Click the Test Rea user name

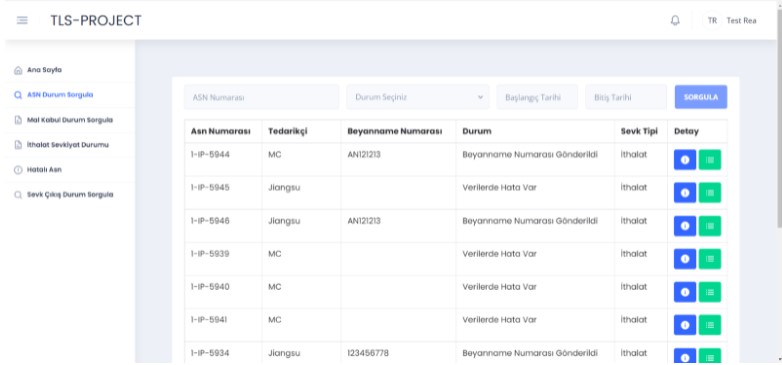tap(741, 20)
